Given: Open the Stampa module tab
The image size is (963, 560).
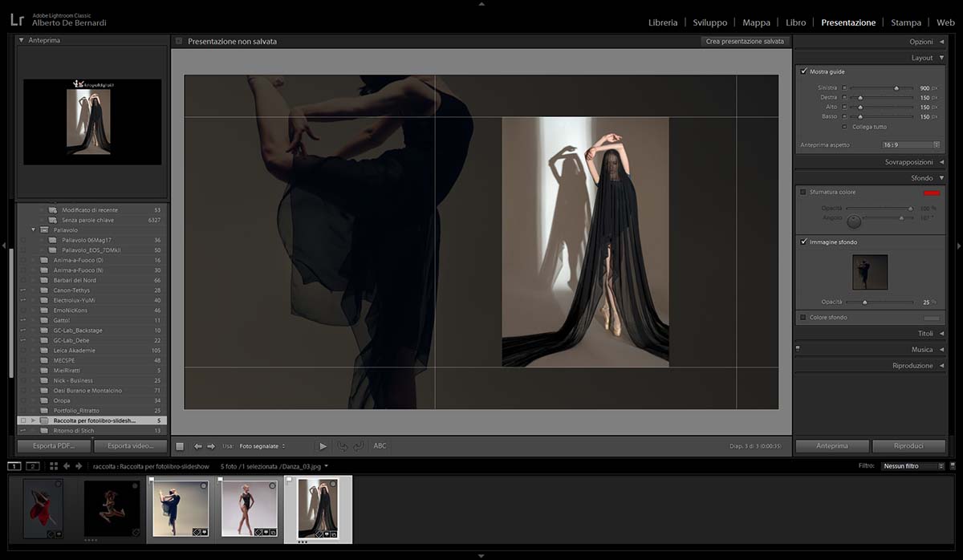Looking at the screenshot, I should 905,22.
